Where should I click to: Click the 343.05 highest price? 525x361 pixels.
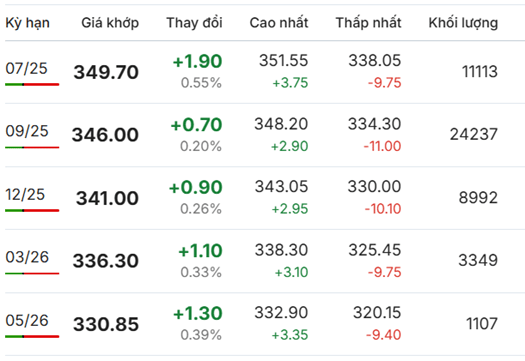tap(281, 187)
